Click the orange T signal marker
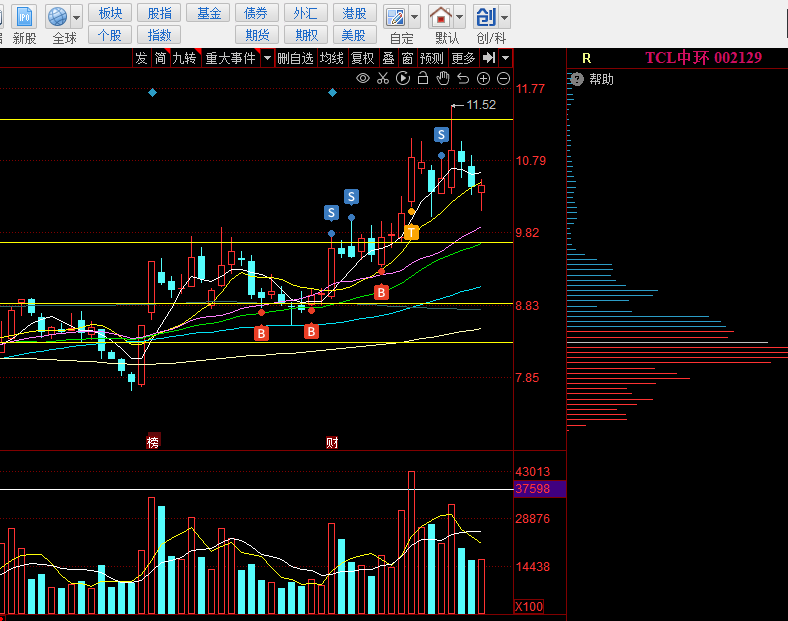This screenshot has width=788, height=621. click(411, 233)
